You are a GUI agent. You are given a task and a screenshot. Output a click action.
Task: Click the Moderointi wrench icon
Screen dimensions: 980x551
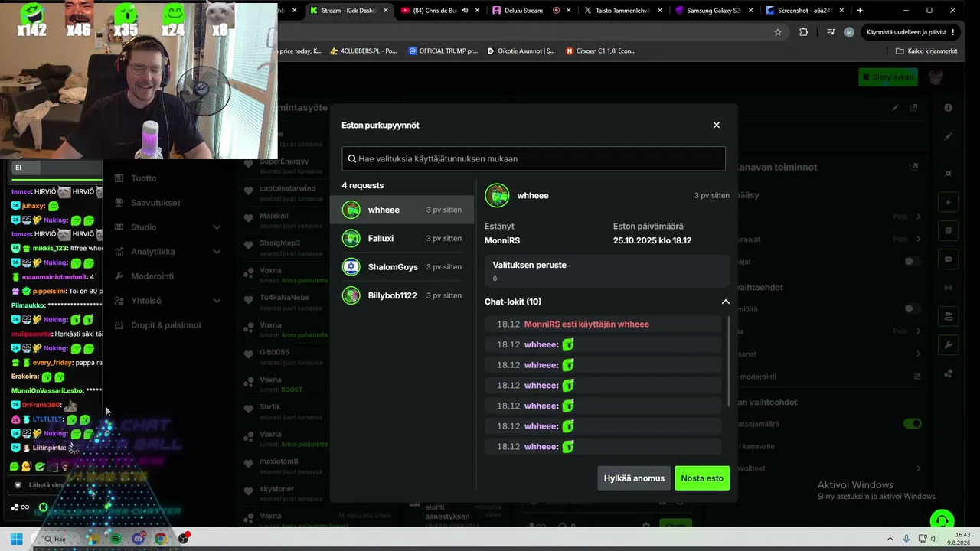click(119, 276)
